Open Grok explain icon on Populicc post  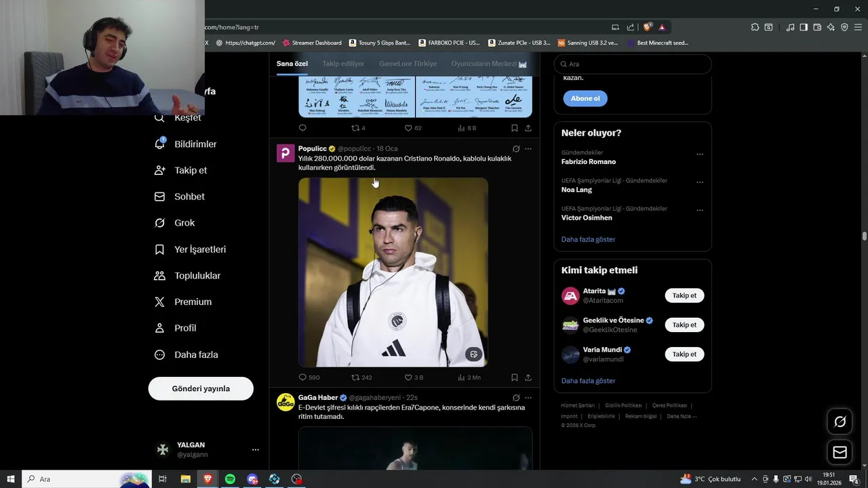pyautogui.click(x=516, y=148)
